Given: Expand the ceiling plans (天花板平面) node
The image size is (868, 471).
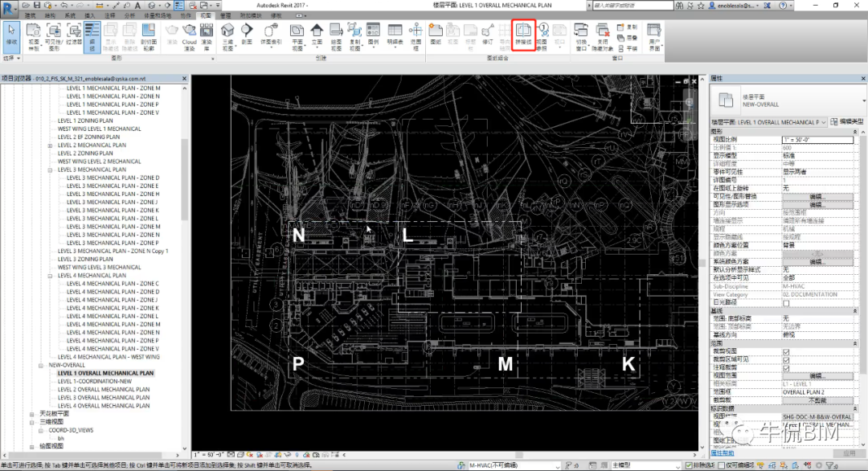Looking at the screenshot, I should [32, 414].
